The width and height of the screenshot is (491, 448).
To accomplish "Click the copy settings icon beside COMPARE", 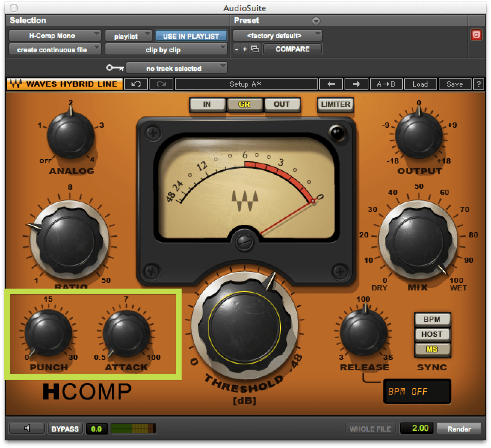I will tap(255, 49).
